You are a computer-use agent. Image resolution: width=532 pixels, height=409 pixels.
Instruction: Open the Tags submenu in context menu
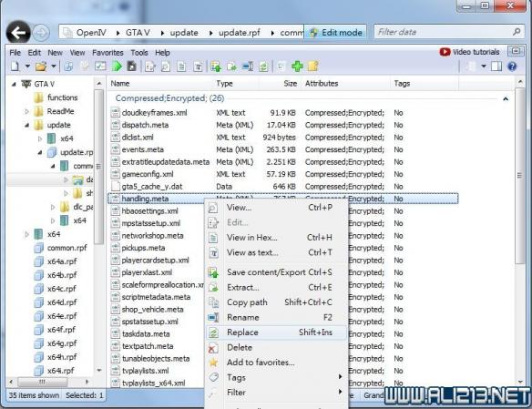[277, 377]
